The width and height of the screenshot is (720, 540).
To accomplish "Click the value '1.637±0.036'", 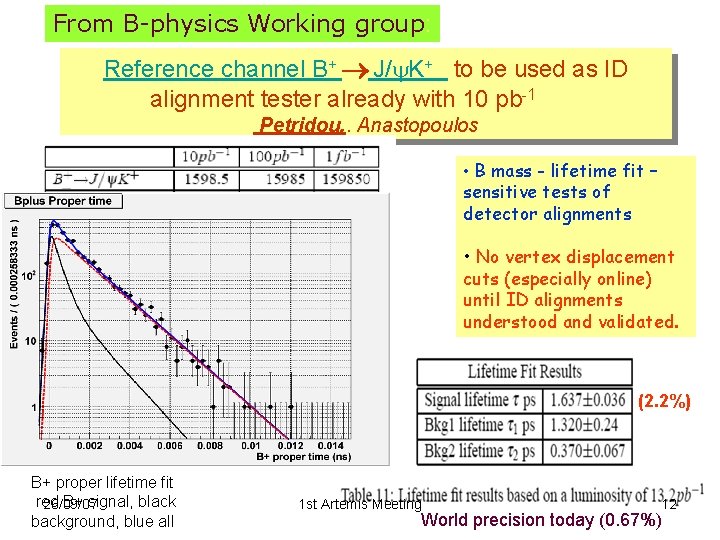I will [587, 400].
